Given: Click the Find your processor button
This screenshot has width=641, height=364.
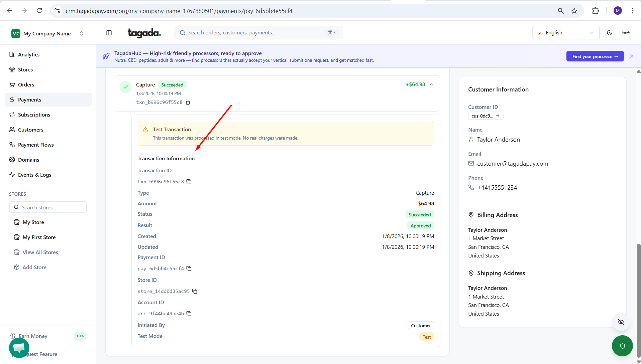Looking at the screenshot, I should pos(595,56).
